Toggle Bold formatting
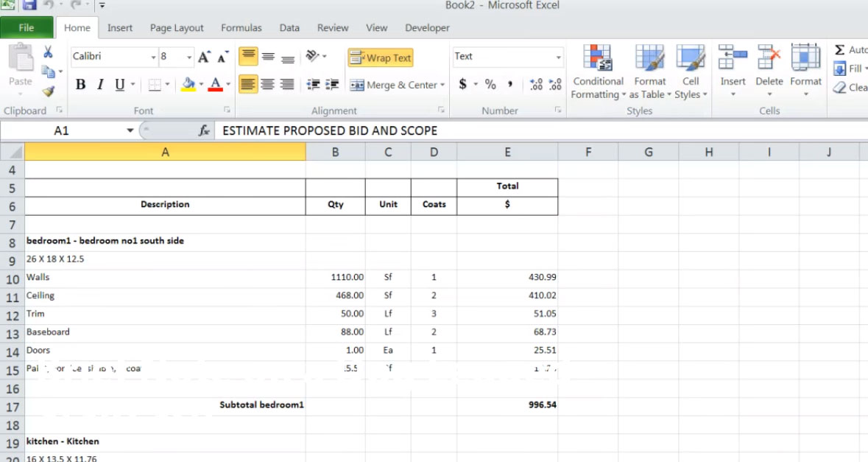The height and width of the screenshot is (462, 868). 80,85
